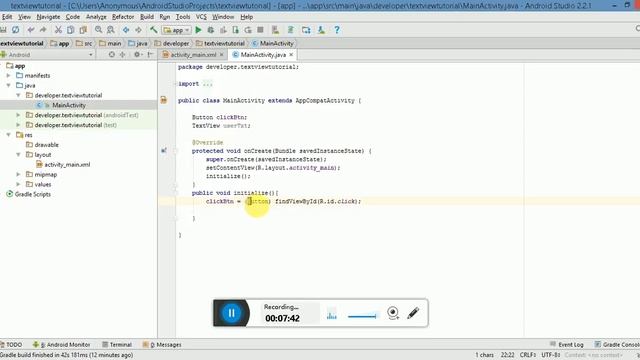The height and width of the screenshot is (360, 640).
Task: Select the MainActivity.java editor tab
Action: [x=263, y=55]
